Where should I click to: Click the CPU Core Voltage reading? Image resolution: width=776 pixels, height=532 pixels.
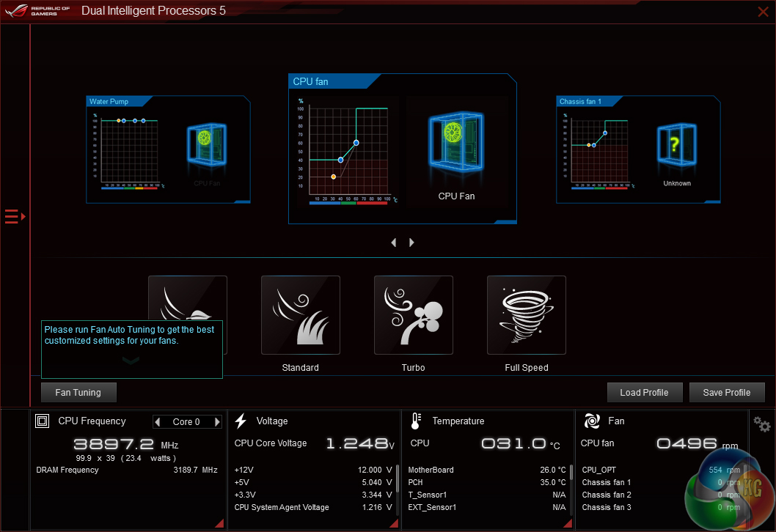point(360,443)
